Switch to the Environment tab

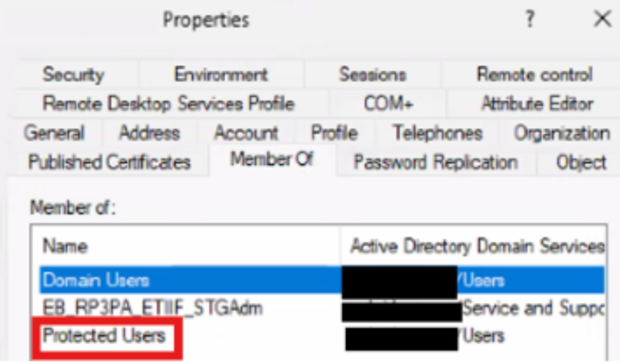pyautogui.click(x=220, y=75)
